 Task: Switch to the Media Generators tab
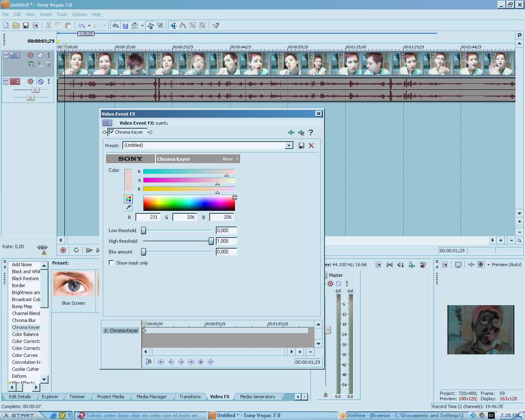click(257, 397)
